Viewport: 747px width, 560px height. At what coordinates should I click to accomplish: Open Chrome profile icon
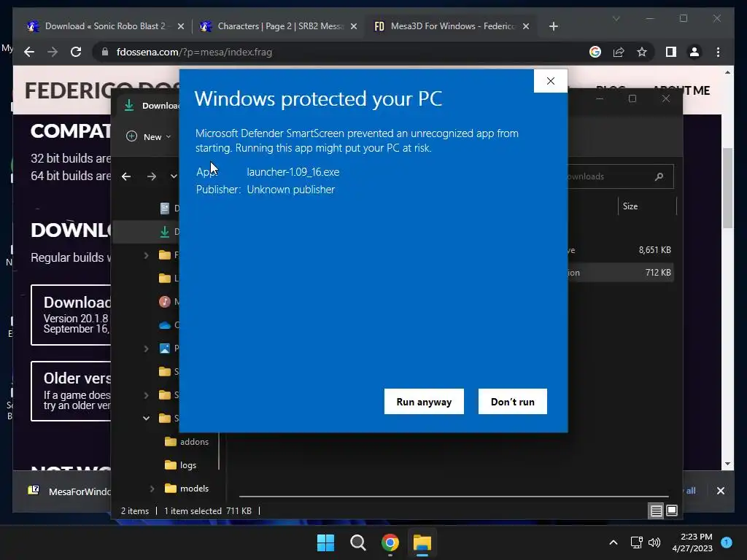pos(694,52)
